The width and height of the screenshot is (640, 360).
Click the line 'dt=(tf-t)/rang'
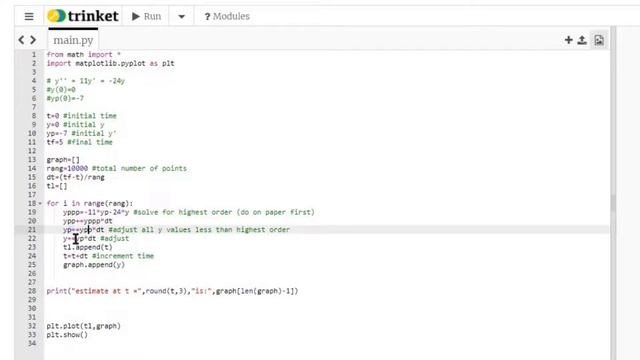pyautogui.click(x=75, y=177)
